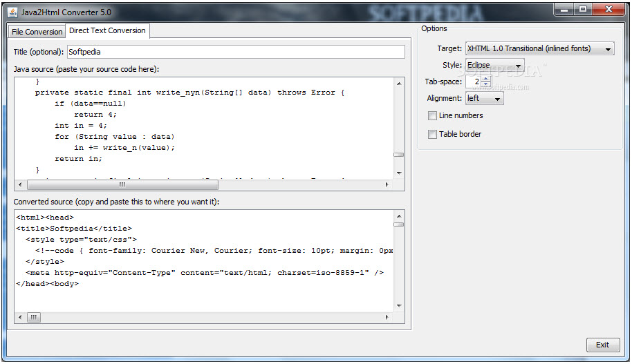632x364 pixels.
Task: Click up arrow of converted source vertical scrollbar
Action: (x=398, y=216)
